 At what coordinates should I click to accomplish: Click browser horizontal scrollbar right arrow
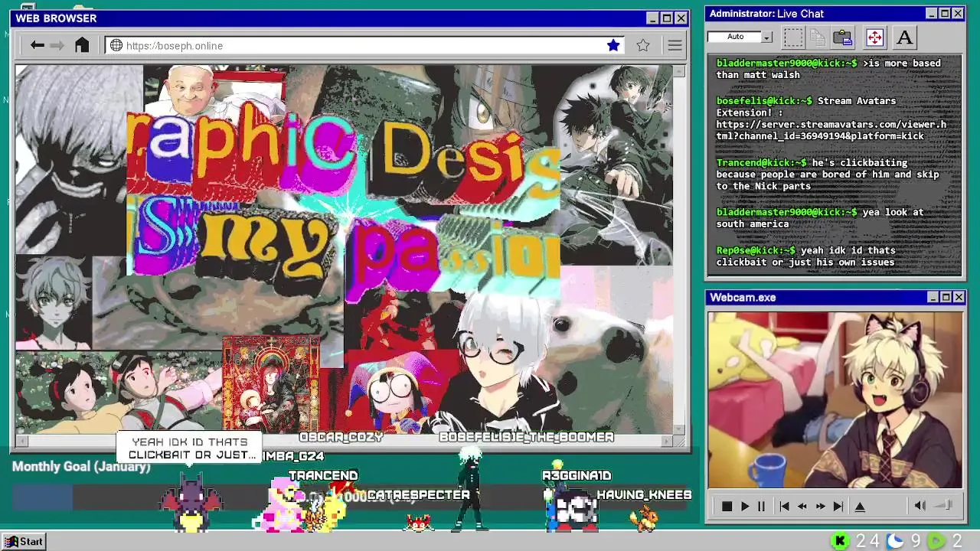tap(666, 441)
